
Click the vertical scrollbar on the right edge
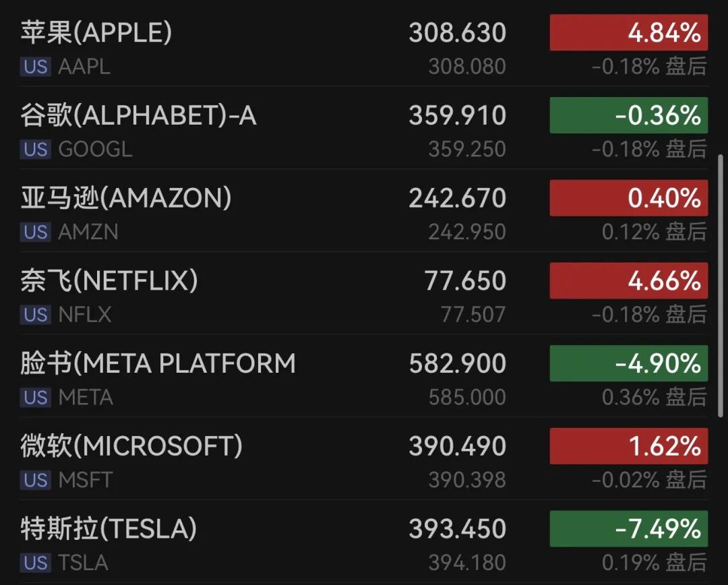721,286
